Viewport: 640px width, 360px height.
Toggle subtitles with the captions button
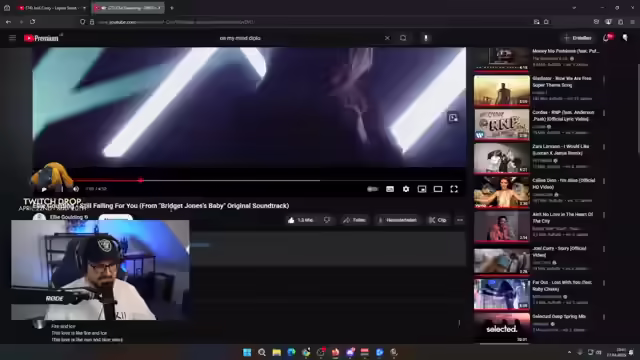(390, 189)
